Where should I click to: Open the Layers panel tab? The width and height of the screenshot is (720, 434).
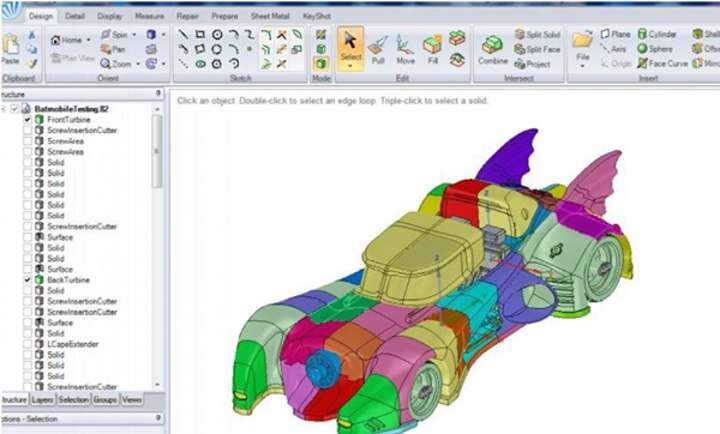pos(42,399)
